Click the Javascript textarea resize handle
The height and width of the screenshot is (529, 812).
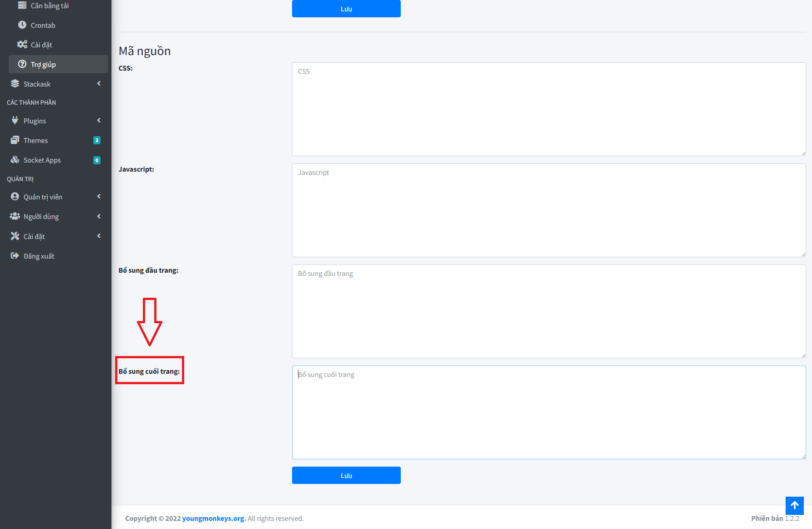point(803,254)
